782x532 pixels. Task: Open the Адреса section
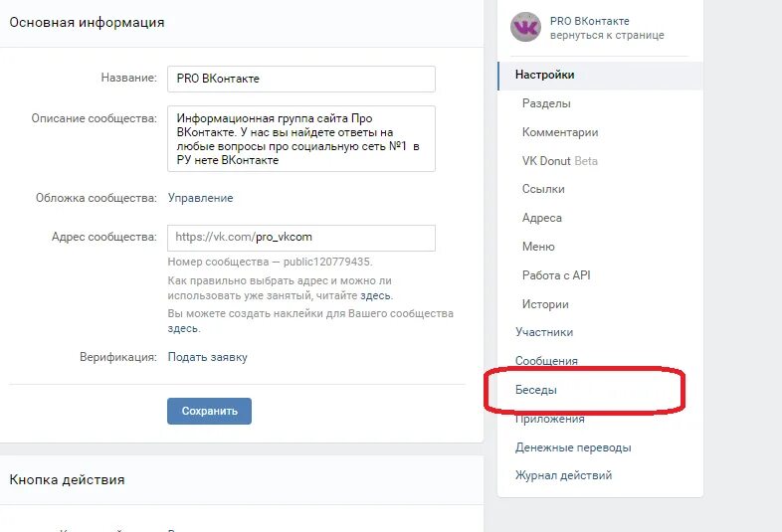[541, 219]
